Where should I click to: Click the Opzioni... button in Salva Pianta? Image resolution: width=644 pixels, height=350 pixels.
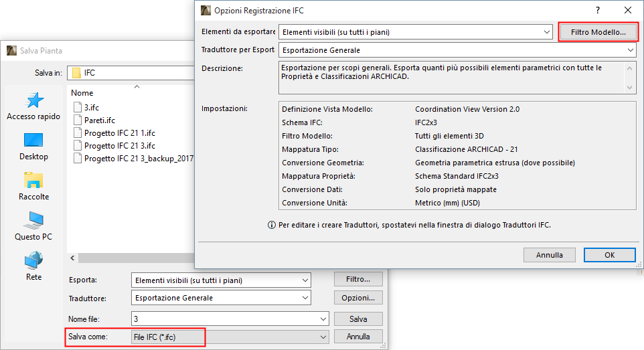tap(358, 298)
